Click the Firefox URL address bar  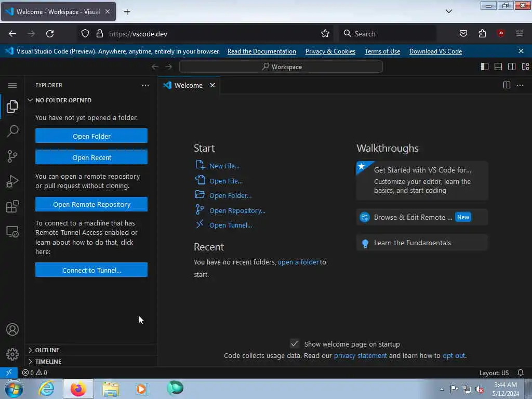(x=205, y=34)
